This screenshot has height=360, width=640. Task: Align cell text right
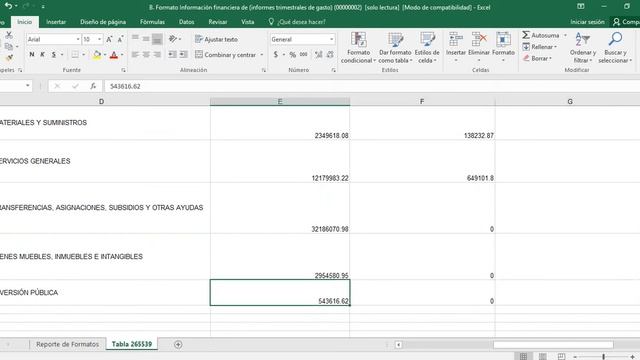coord(157,54)
